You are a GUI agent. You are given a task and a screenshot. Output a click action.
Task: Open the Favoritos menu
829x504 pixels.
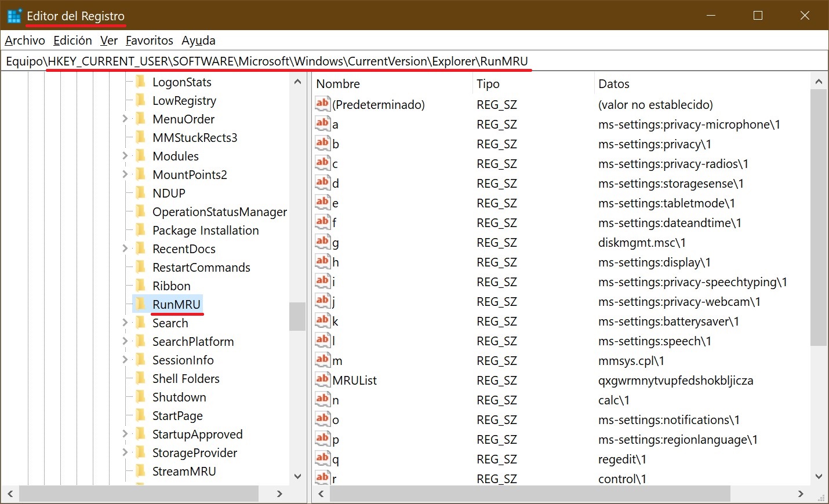point(150,40)
